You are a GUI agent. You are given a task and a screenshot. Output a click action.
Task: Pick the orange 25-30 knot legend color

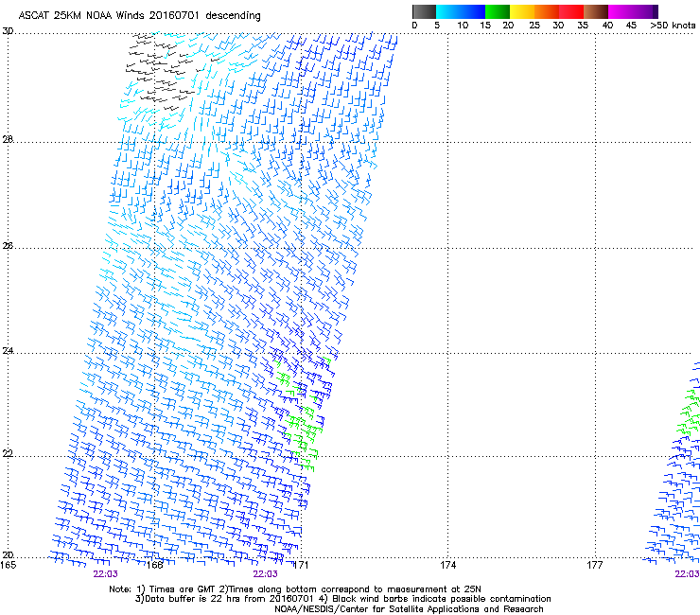click(547, 11)
